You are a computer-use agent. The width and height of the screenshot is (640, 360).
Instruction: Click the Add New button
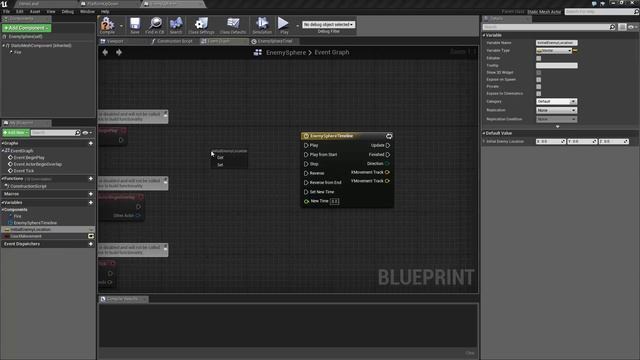coord(16,133)
